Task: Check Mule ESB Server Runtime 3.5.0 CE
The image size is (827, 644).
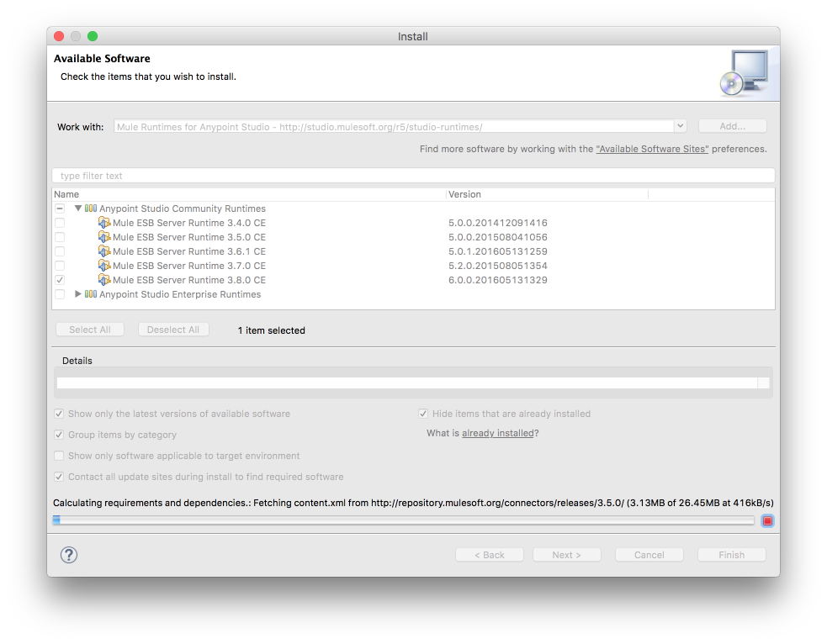Action: click(x=60, y=236)
